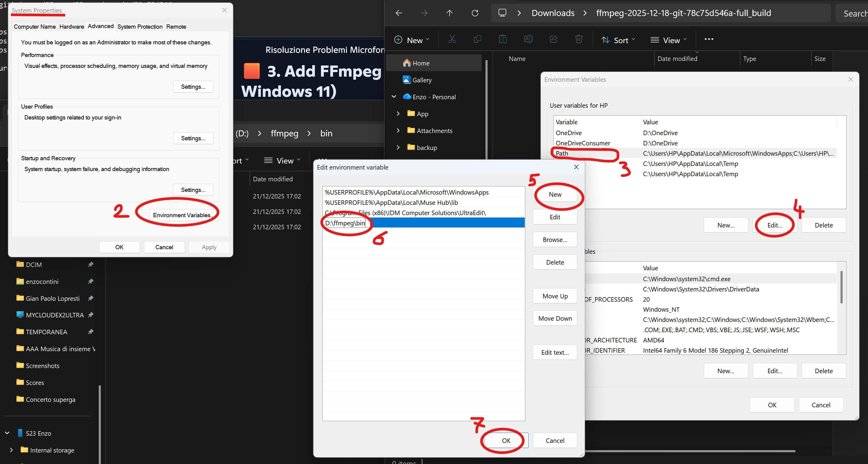Collapse the Enzo - Personal OneDrive node

394,97
